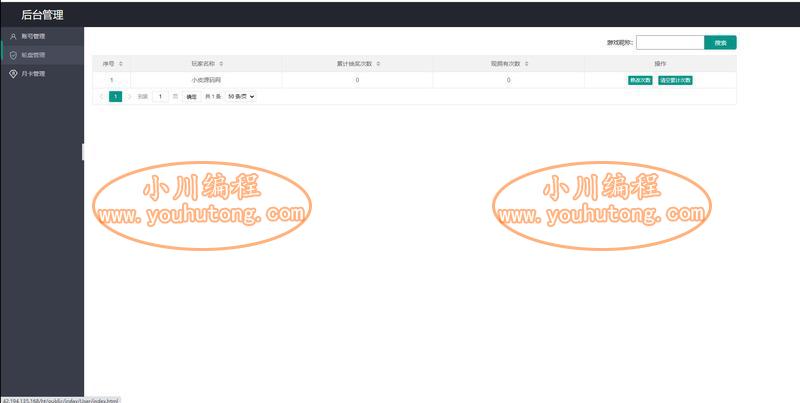This screenshot has height=403, width=800.
Task: Click the 账号管理 person icon in sidebar
Action: pyautogui.click(x=13, y=37)
